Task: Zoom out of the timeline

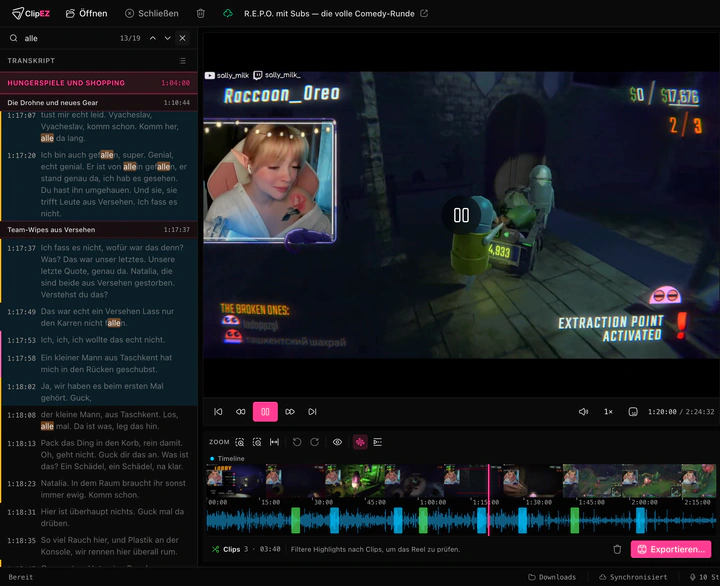Action: coord(257,442)
